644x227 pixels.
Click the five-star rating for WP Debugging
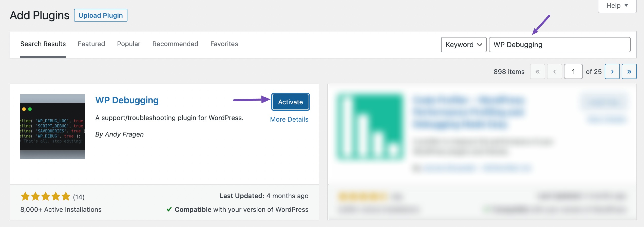click(46, 196)
